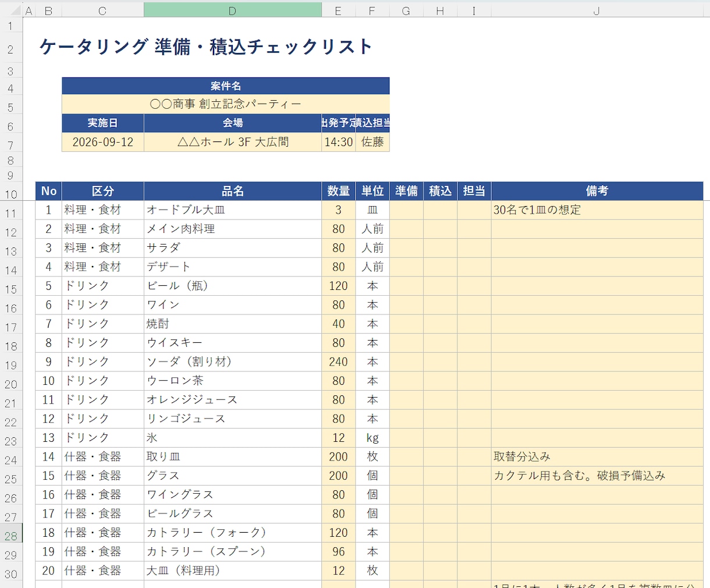Click the 実施日 header cell
Screen dimensions: 710x588
[x=103, y=123]
